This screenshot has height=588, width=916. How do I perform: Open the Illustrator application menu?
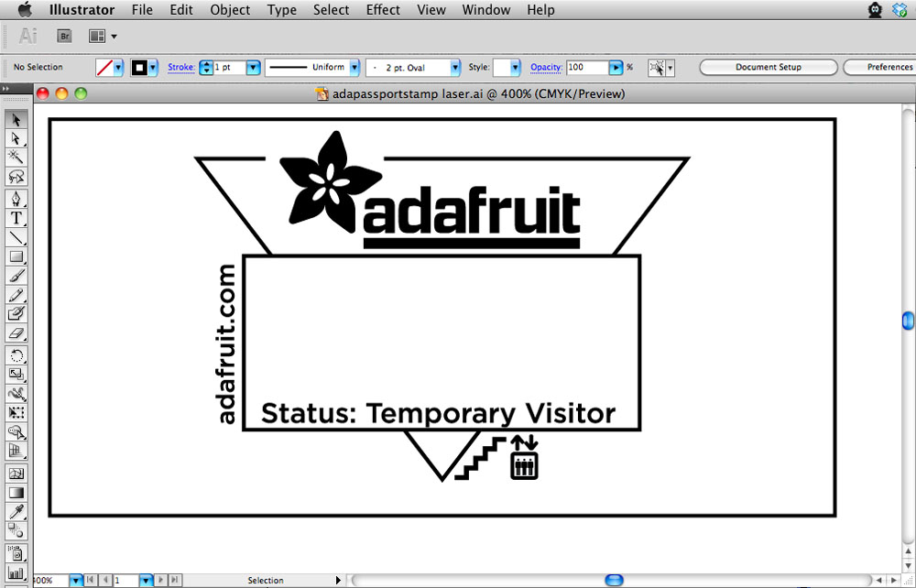(82, 10)
